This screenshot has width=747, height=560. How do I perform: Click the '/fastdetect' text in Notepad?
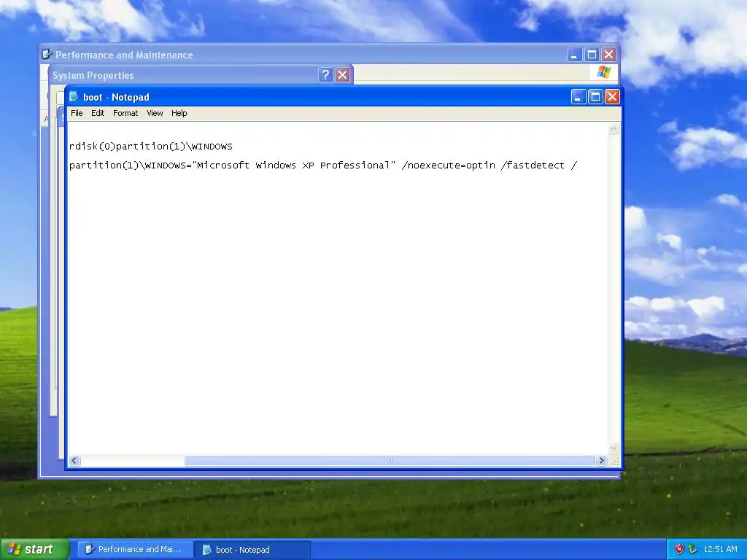click(x=533, y=166)
